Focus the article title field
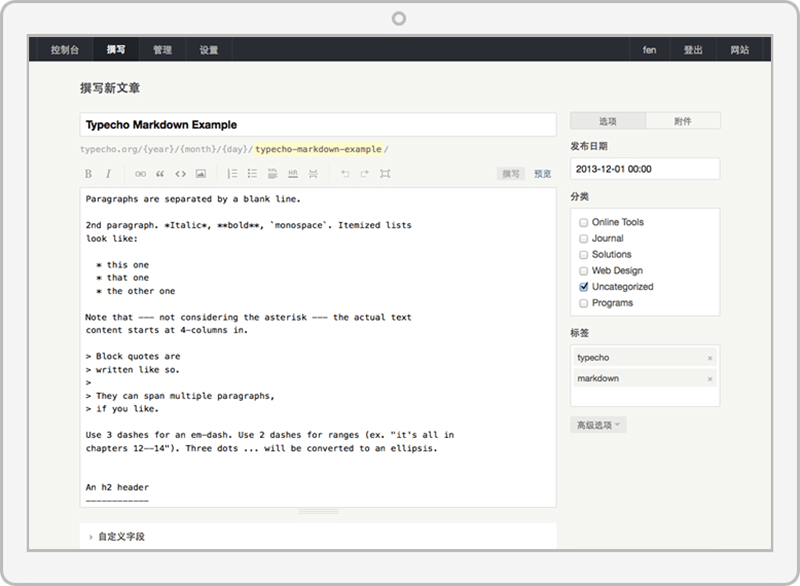The image size is (800, 586). click(x=318, y=124)
